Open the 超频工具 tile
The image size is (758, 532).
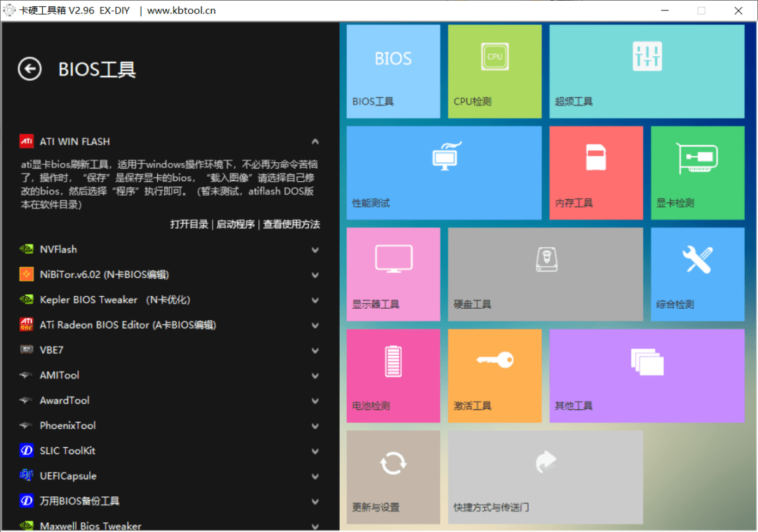647,72
